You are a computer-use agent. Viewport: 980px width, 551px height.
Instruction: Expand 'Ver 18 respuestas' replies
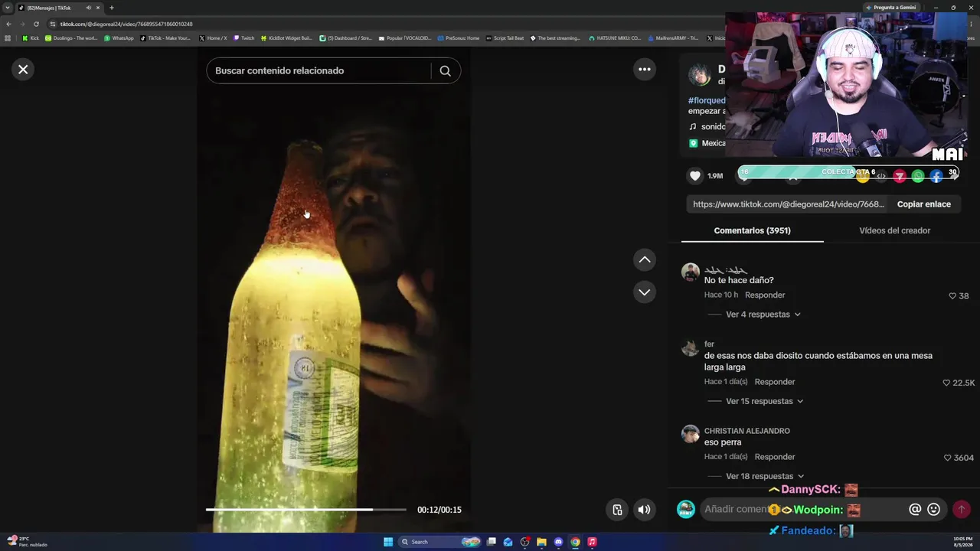coord(764,476)
